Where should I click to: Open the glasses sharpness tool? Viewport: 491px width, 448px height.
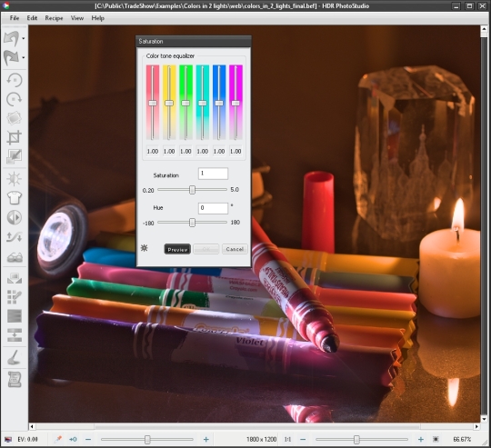14,257
